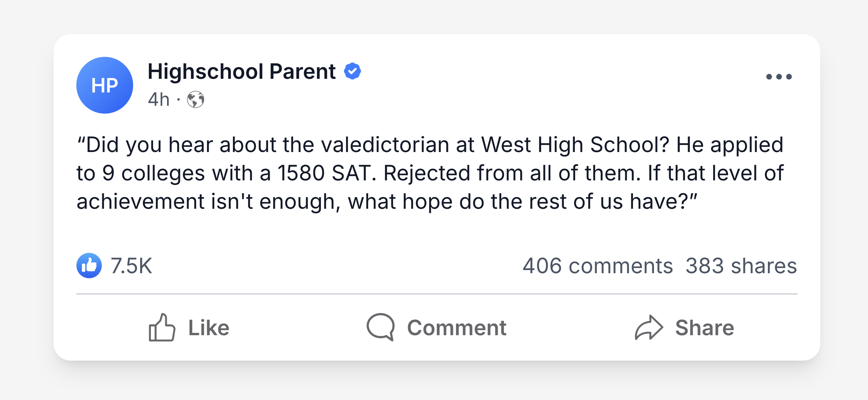
Task: Click the speech bubble Comment icon
Action: click(381, 327)
